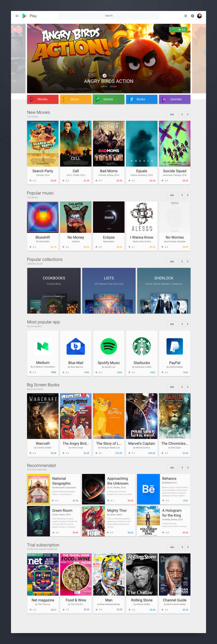Click the Google Play logo
The image size is (217, 644).
(x=25, y=16)
